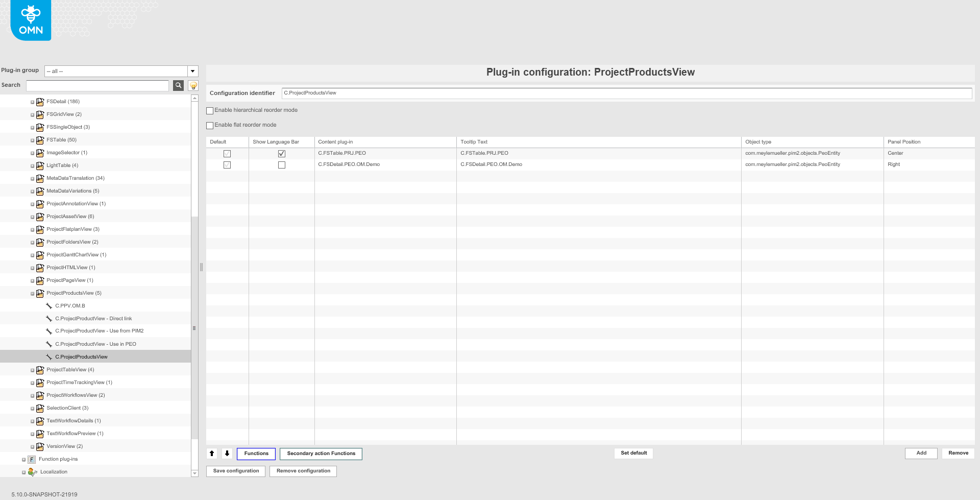Viewport: 980px width, 500px height.
Task: Click the Localization icon at tree bottom
Action: point(33,472)
